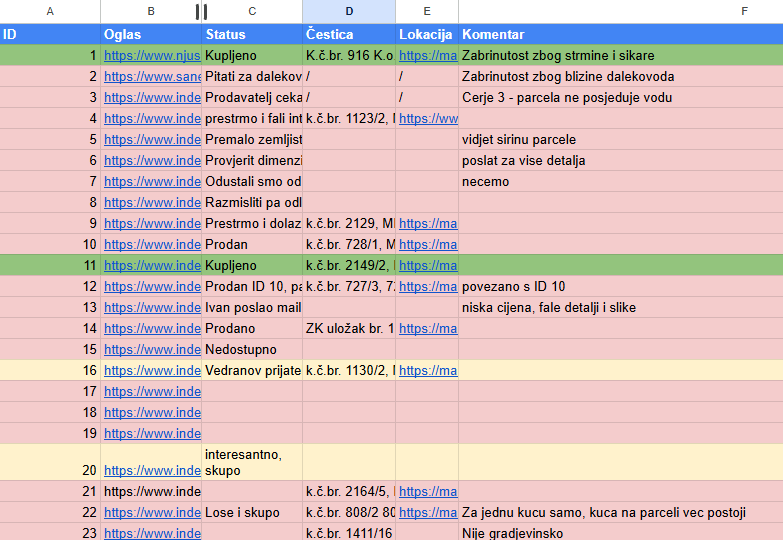The image size is (783, 540).
Task: Select the Prodan status cell for ID 10
Action: pyautogui.click(x=252, y=245)
